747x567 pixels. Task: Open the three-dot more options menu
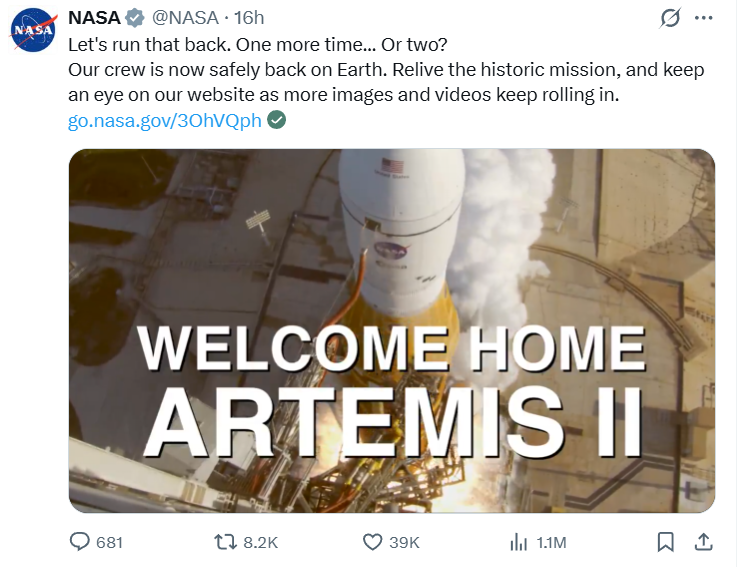(703, 18)
